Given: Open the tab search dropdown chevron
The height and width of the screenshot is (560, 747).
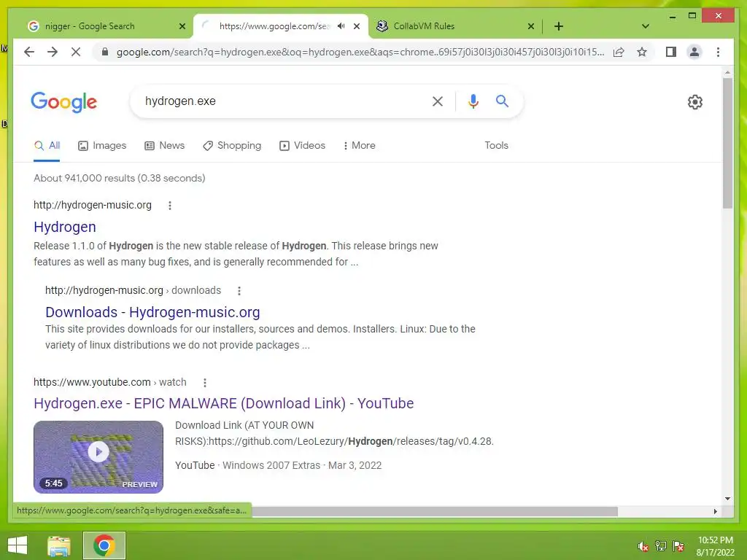Looking at the screenshot, I should [x=646, y=26].
